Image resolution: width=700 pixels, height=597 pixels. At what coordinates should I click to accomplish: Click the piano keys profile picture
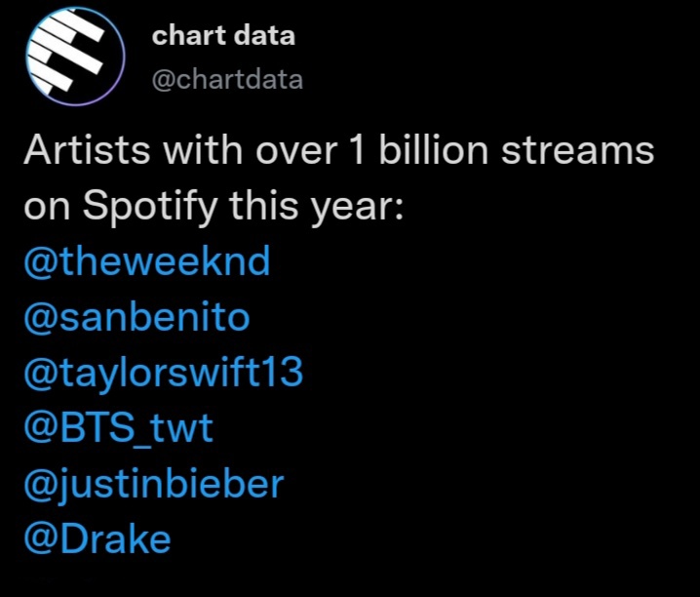click(x=75, y=57)
